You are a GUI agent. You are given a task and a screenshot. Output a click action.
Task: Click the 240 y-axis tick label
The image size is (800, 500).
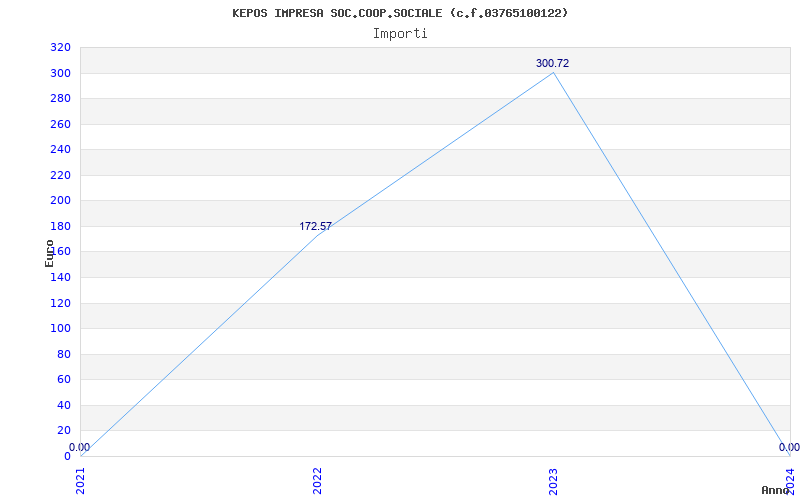point(60,149)
